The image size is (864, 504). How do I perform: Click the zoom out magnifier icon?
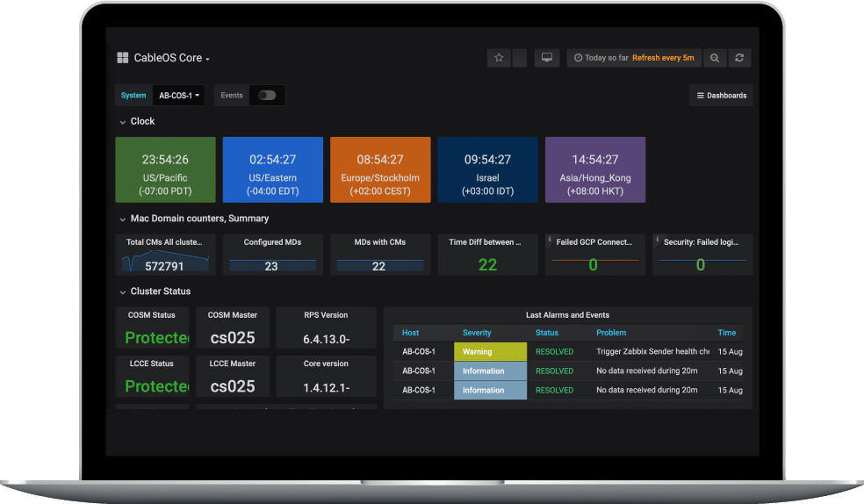(x=715, y=58)
